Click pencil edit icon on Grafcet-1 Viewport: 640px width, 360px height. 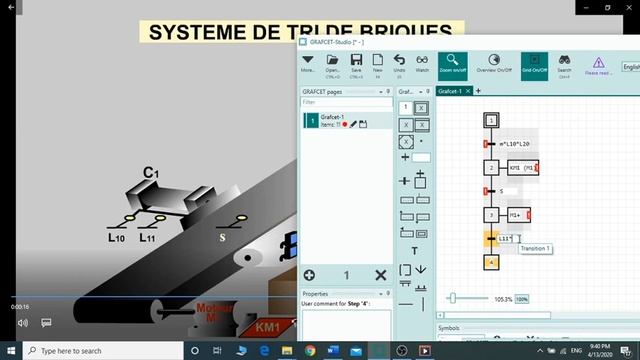click(x=353, y=124)
